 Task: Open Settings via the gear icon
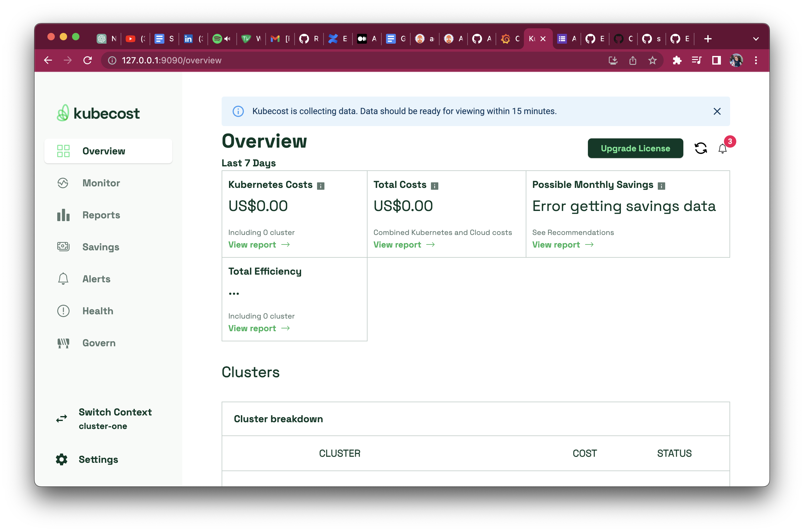point(98,459)
